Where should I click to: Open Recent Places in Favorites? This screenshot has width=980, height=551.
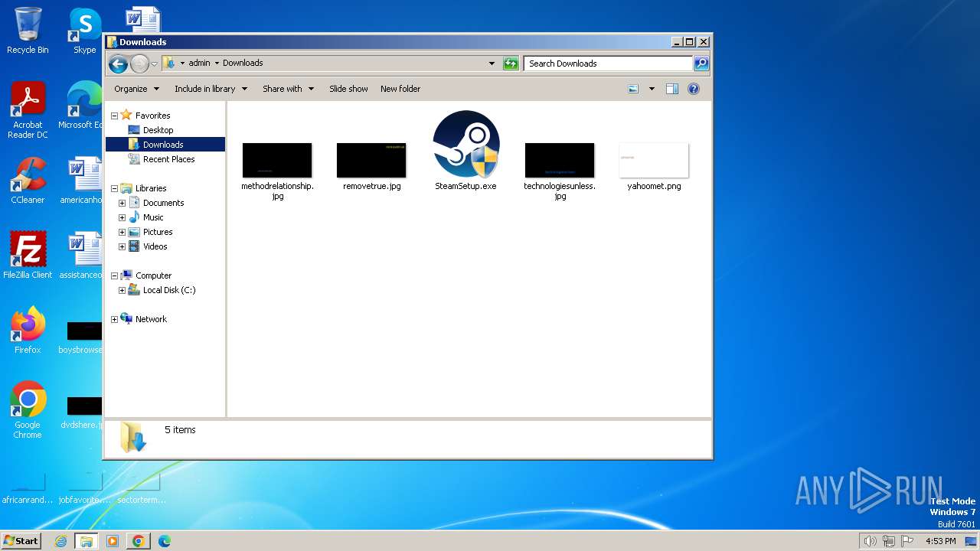[x=168, y=159]
